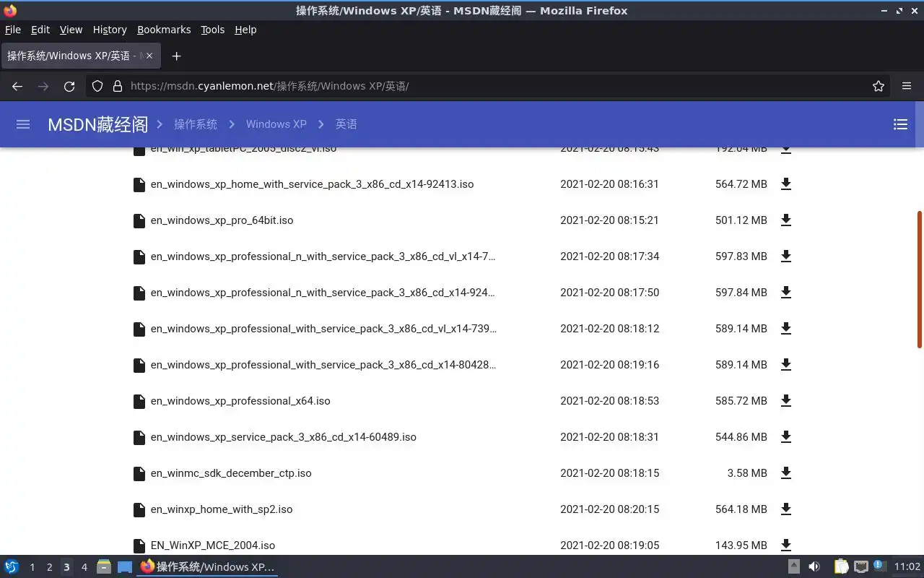
Task: Go back to the previous page
Action: 17,86
